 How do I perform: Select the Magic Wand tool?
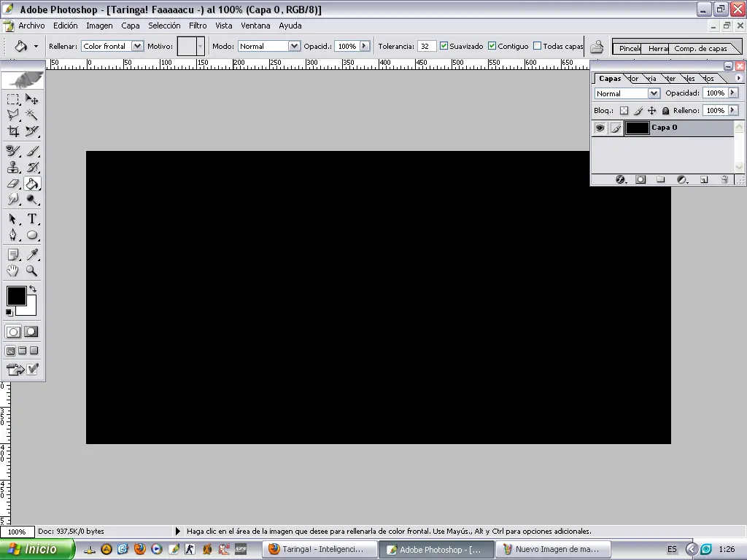[32, 114]
